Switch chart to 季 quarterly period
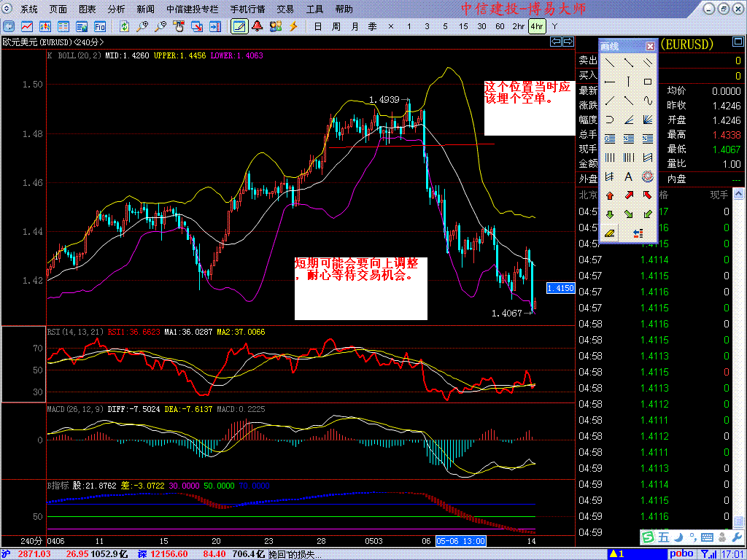 (x=373, y=26)
